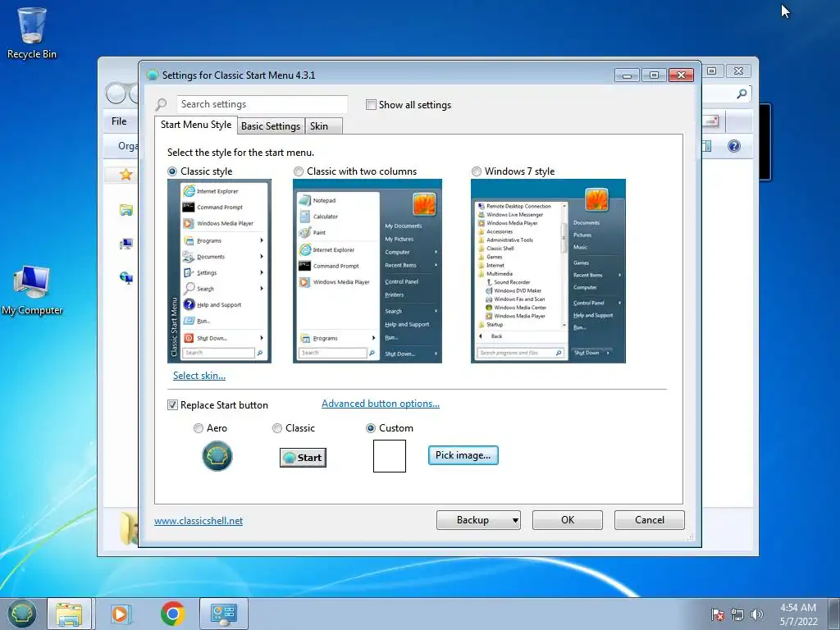Launch Windows Media Player from taskbar
This screenshot has width=840, height=630.
pos(121,614)
